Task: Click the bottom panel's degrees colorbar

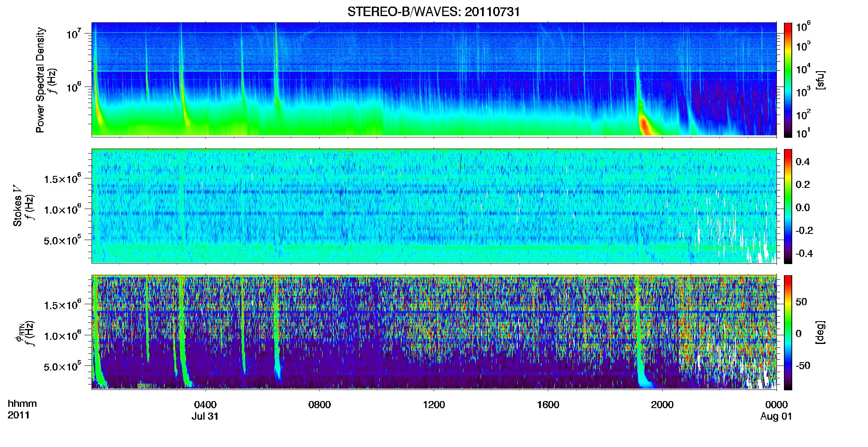Action: 788,332
